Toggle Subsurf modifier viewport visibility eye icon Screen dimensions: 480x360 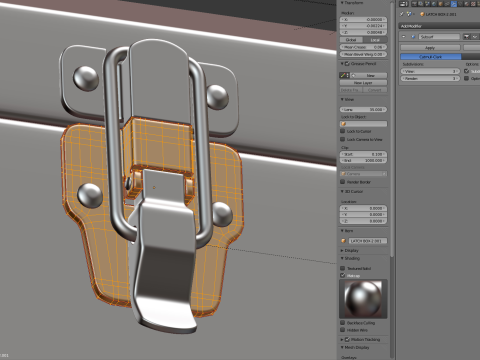[475, 37]
